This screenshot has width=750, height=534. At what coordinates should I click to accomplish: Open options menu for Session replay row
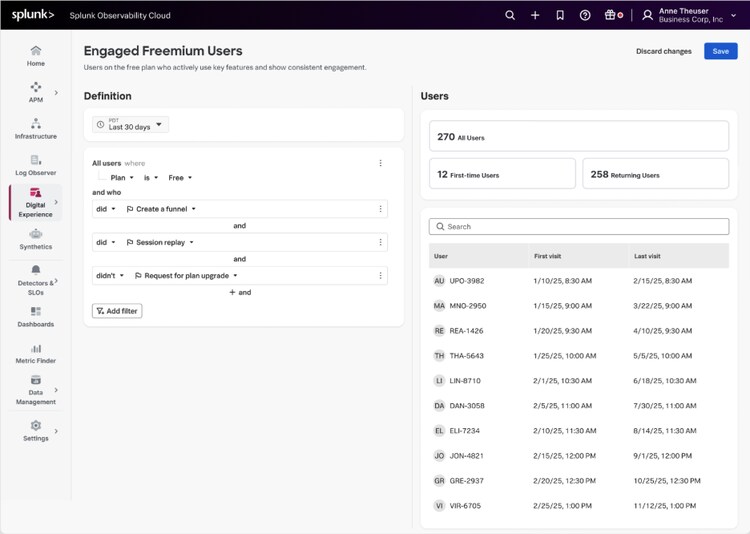click(x=381, y=242)
